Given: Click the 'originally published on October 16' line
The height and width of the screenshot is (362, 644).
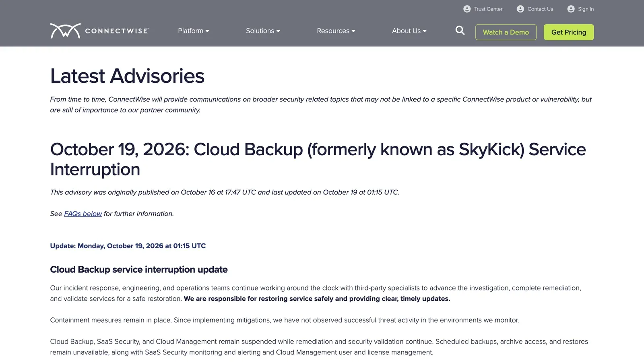Looking at the screenshot, I should click(225, 192).
